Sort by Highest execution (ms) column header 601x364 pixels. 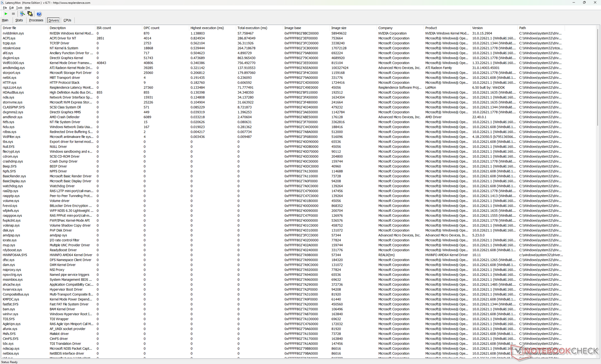207,28
